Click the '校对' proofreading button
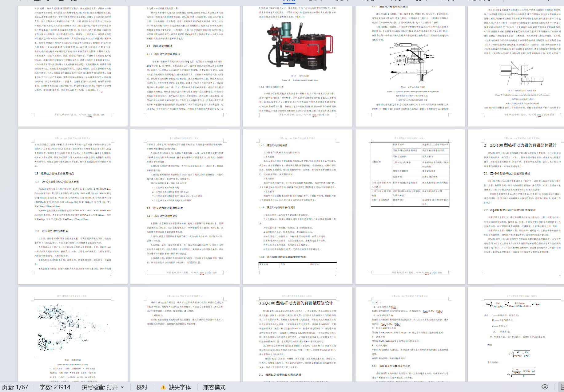Image resolution: width=564 pixels, height=392 pixels. coord(142,387)
